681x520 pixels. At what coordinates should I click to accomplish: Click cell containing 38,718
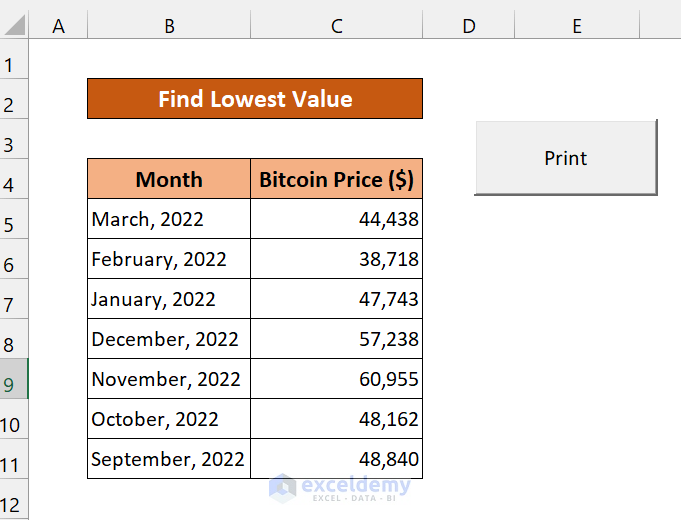pyautogui.click(x=336, y=259)
